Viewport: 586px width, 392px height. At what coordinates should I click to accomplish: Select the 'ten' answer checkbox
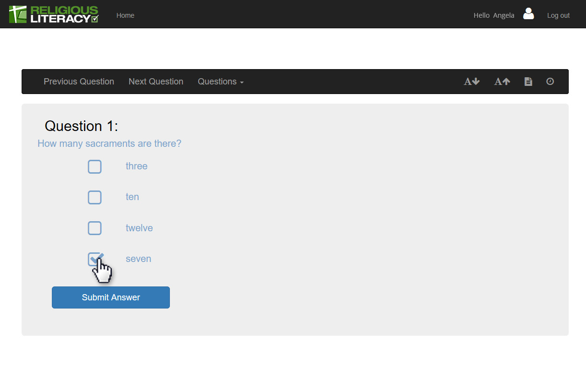pyautogui.click(x=95, y=197)
